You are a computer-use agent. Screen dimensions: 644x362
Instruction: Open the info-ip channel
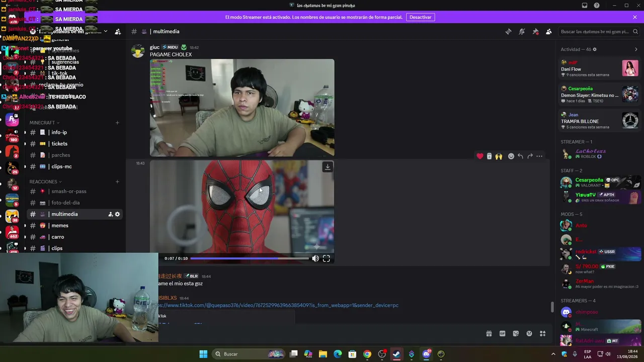(74, 132)
